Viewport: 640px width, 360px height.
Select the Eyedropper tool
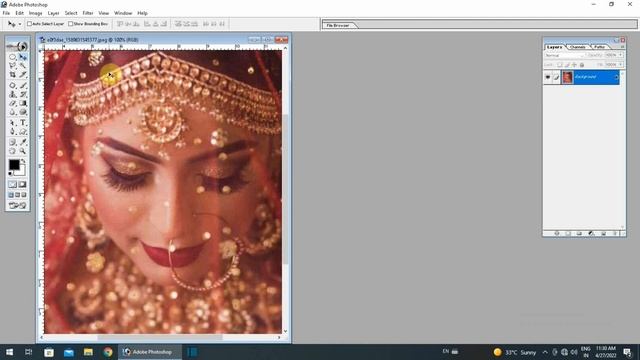coord(23,142)
